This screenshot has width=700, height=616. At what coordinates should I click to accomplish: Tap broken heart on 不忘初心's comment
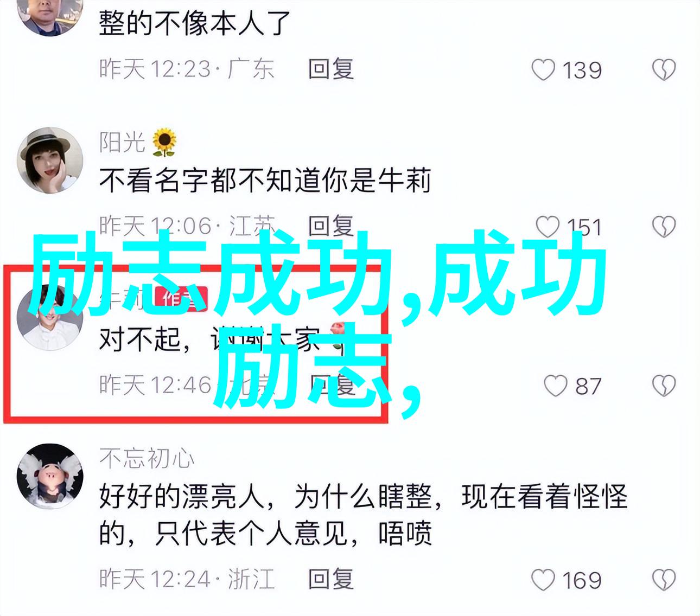point(663,580)
